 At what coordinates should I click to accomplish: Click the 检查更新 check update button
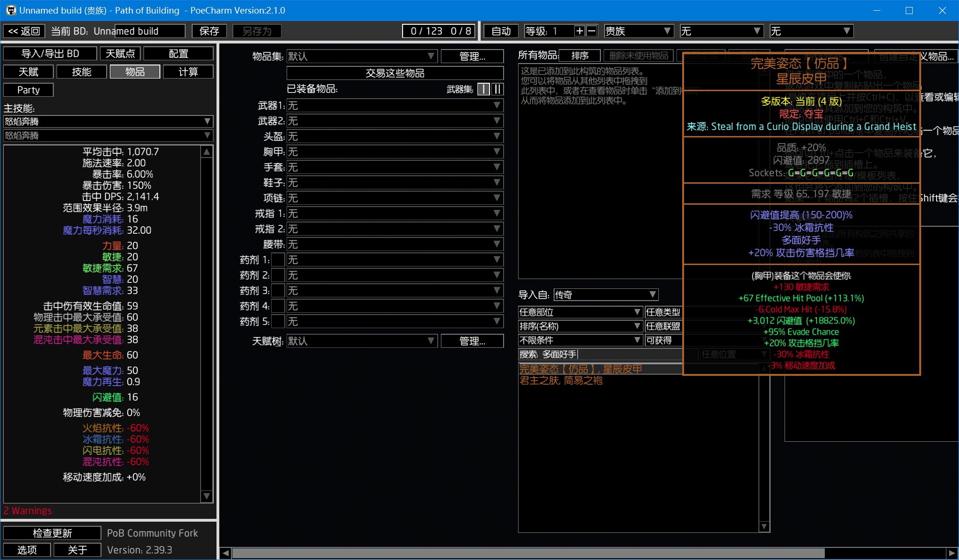(x=52, y=533)
